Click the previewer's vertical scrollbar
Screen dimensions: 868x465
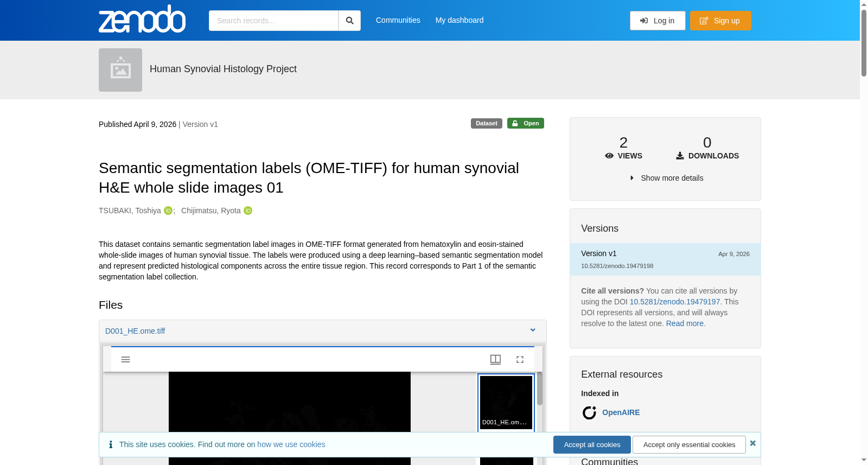[x=540, y=388]
